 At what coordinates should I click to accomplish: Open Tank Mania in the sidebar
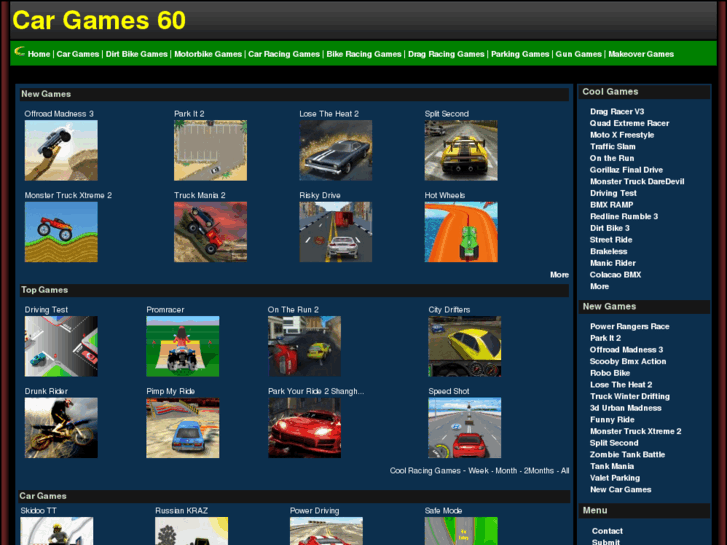[x=612, y=466]
